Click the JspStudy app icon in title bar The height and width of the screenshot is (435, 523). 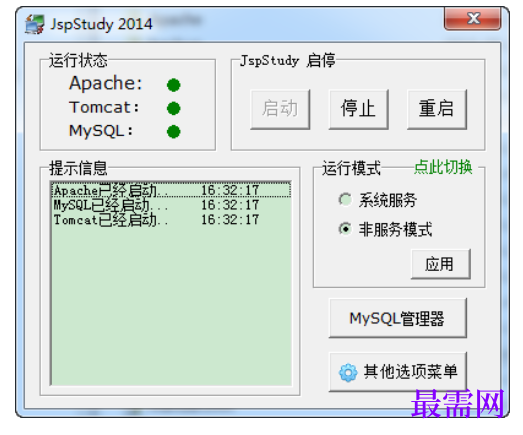tap(35, 24)
